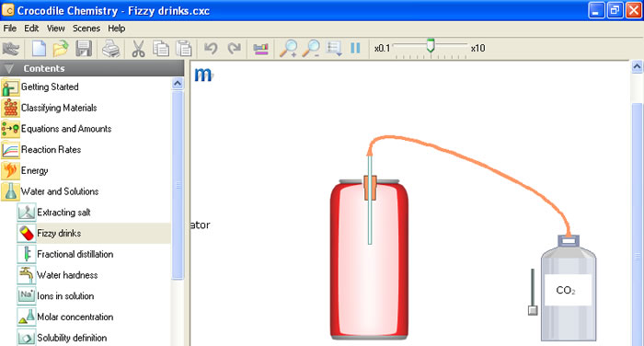
Task: Collapse the Contents panel triangle
Action: [8, 69]
